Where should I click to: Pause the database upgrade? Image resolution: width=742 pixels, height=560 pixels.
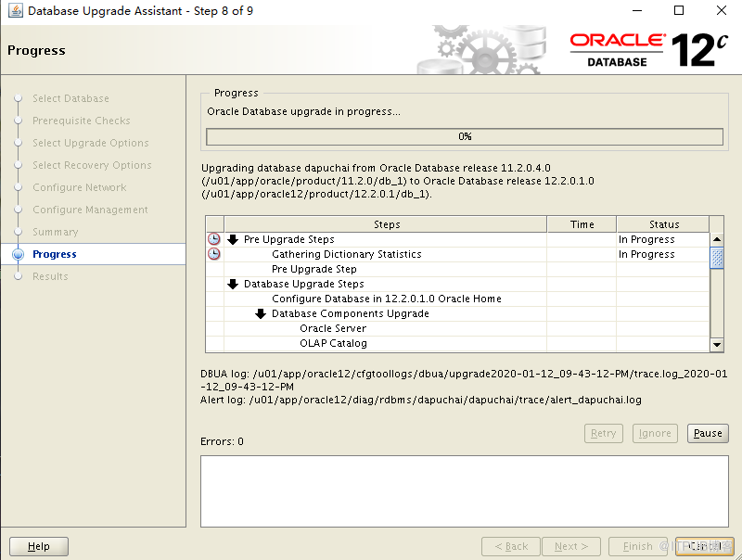tap(708, 433)
